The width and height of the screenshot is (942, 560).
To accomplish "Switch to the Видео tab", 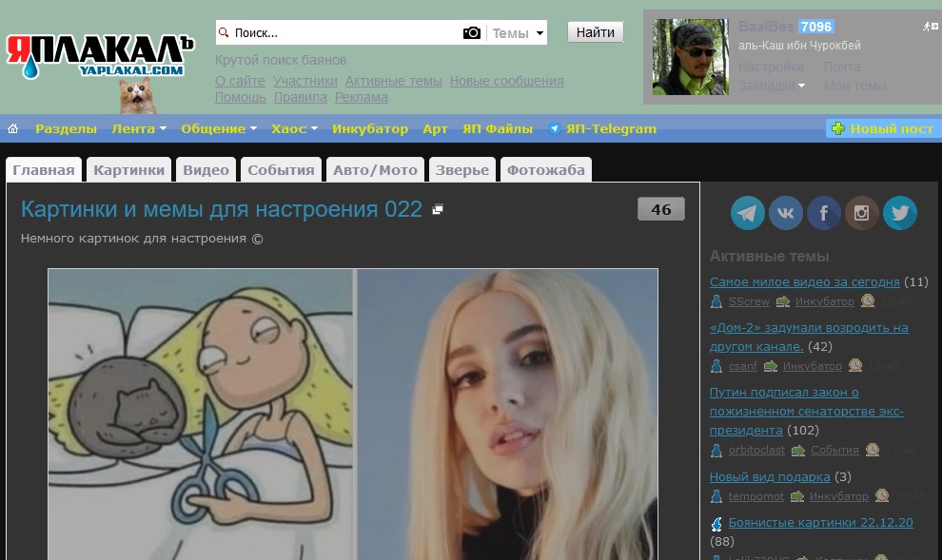I will (206, 170).
